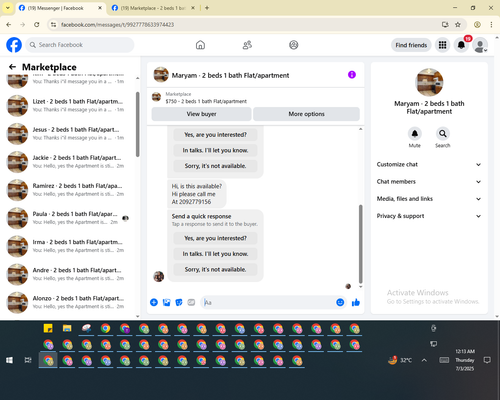
Task: Open Facebook home via the logo
Action: (x=14, y=45)
